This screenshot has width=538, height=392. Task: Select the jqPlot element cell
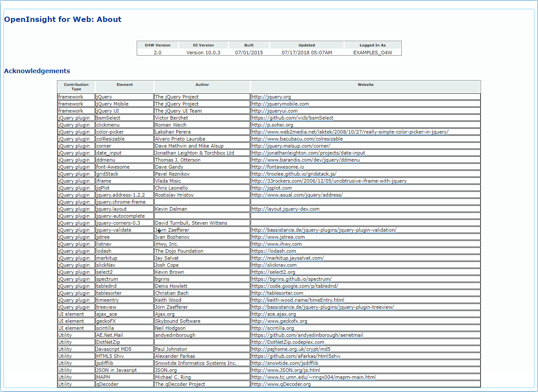(x=125, y=188)
